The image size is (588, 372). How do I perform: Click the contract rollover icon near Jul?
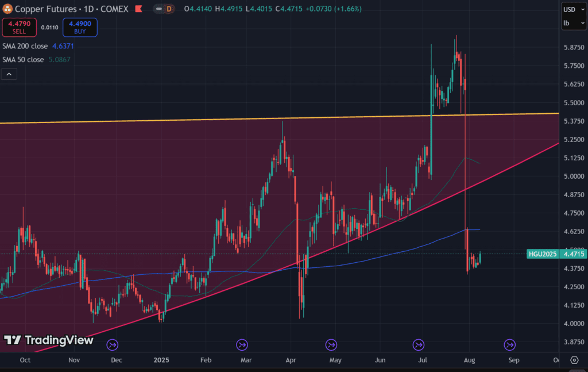pyautogui.click(x=419, y=345)
